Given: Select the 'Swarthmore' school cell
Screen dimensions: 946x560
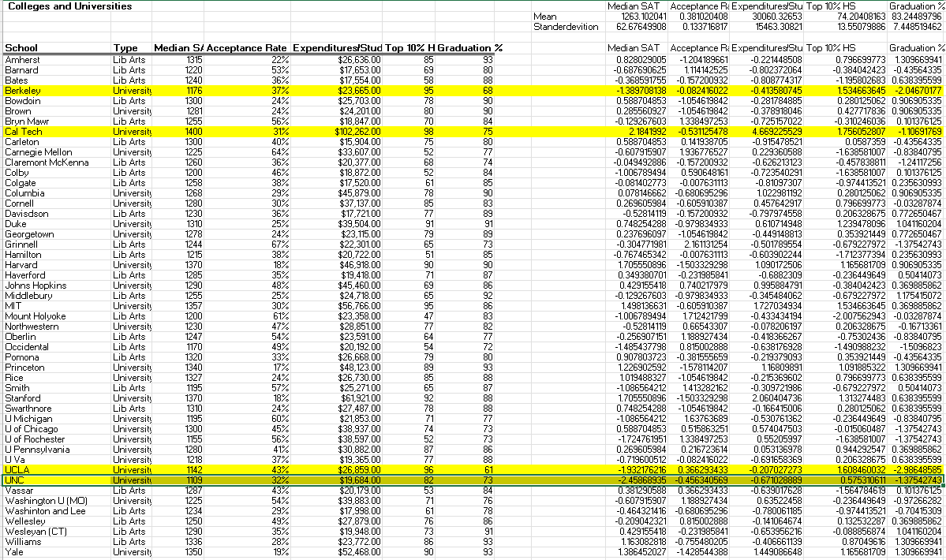Looking at the screenshot, I should (x=28, y=408).
